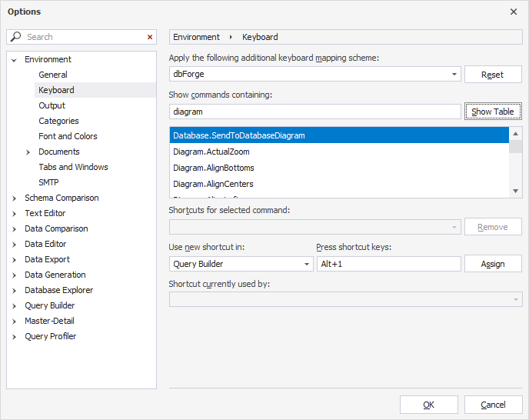Clear the search box with red X
The width and height of the screenshot is (529, 420).
click(x=150, y=37)
